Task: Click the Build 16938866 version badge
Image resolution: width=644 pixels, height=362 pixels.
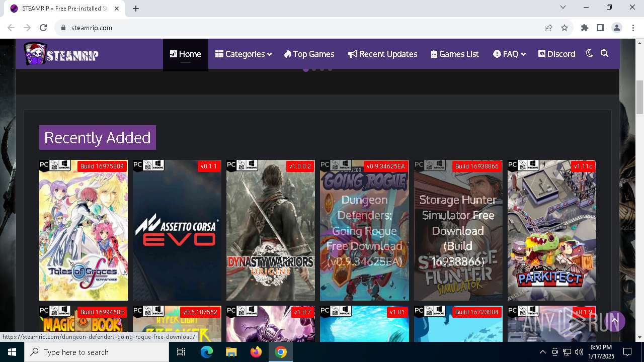Action: 476,166
